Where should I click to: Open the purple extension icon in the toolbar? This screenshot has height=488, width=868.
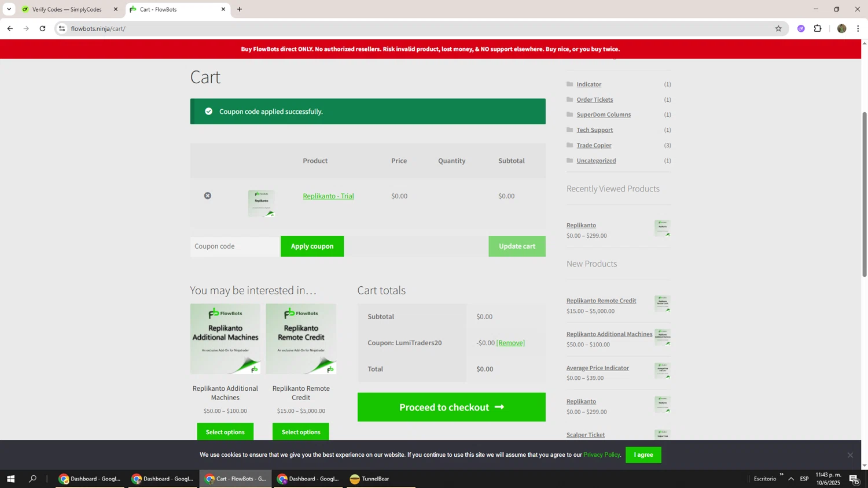point(801,28)
